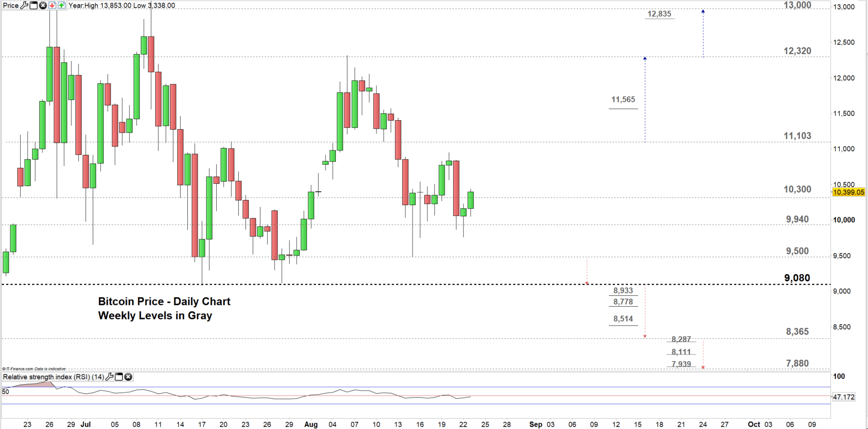Click the 8,514 weekly level text

[623, 319]
